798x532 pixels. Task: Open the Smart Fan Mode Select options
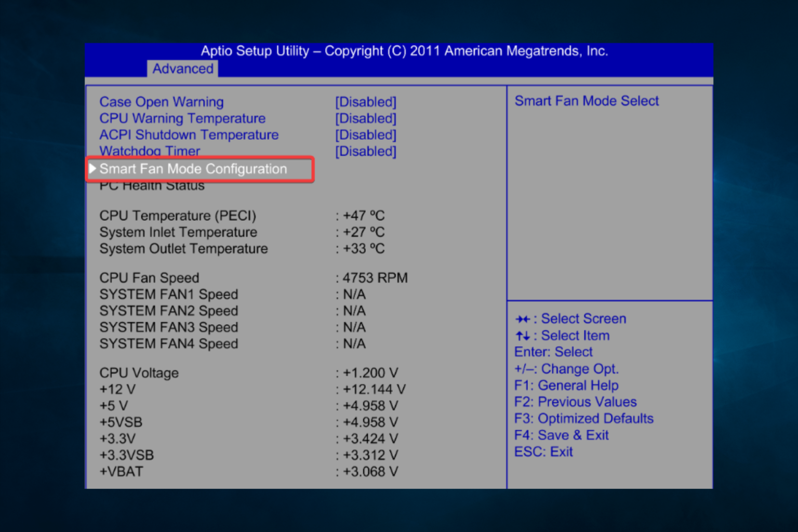point(586,101)
